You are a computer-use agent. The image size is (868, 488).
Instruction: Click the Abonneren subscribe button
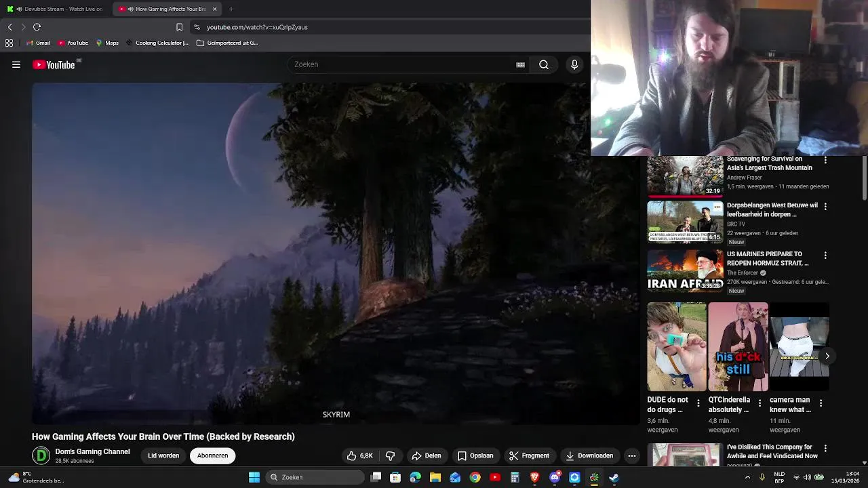tap(212, 455)
